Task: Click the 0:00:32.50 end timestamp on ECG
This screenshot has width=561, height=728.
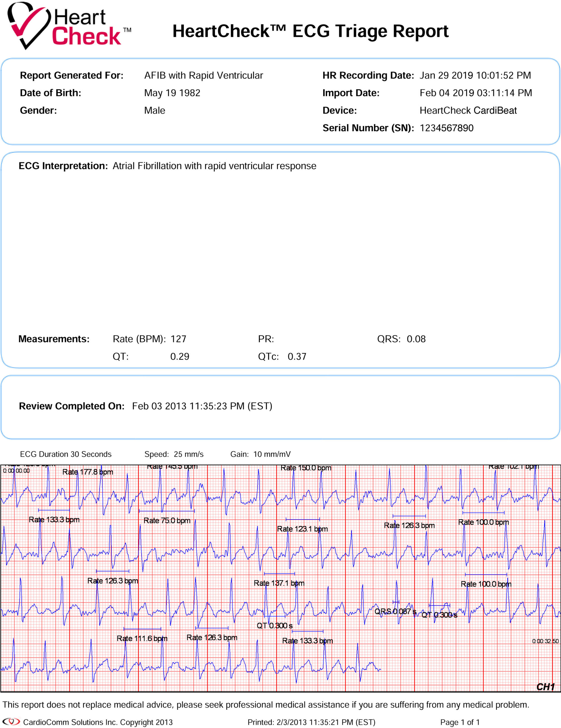Action: [545, 641]
